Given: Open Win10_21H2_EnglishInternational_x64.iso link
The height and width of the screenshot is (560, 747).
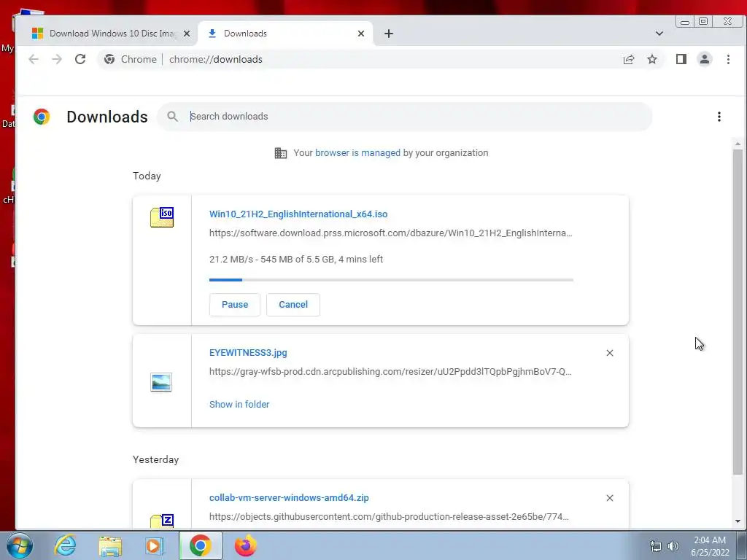Looking at the screenshot, I should (298, 214).
